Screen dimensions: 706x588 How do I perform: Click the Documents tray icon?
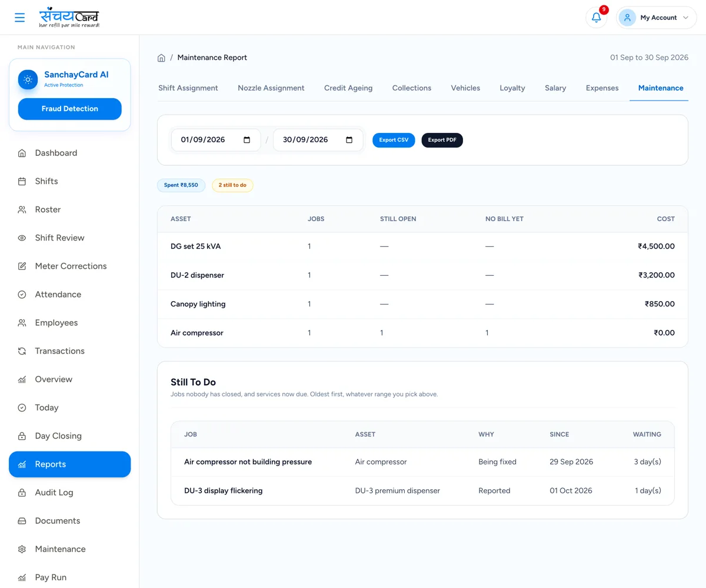tap(22, 521)
